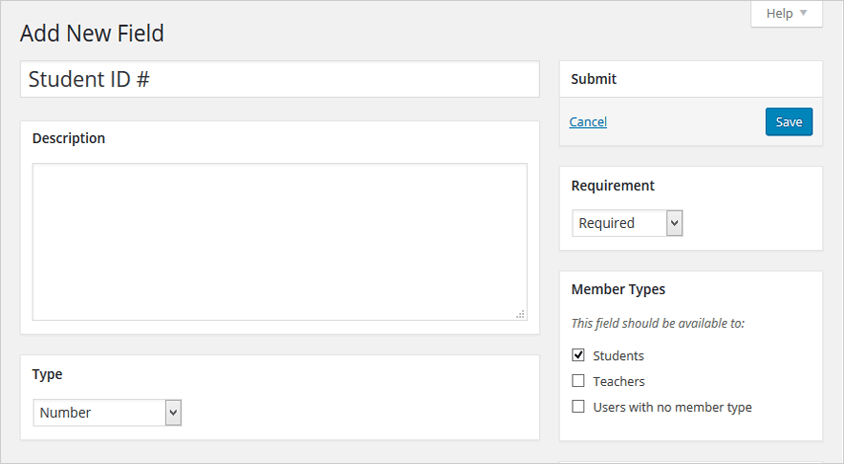Click the Type panel heading

(x=47, y=374)
